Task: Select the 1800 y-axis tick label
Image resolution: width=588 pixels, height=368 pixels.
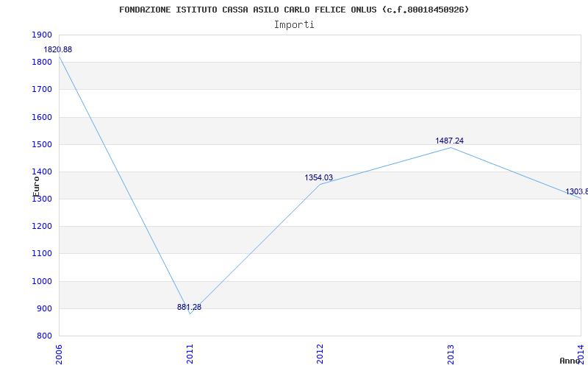Action: pos(42,63)
